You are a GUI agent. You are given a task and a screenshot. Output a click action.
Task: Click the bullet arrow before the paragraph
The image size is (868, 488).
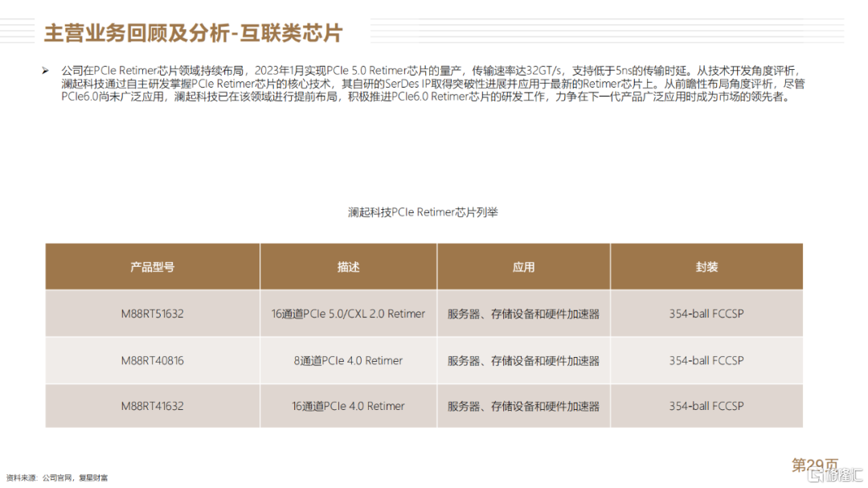[x=45, y=71]
